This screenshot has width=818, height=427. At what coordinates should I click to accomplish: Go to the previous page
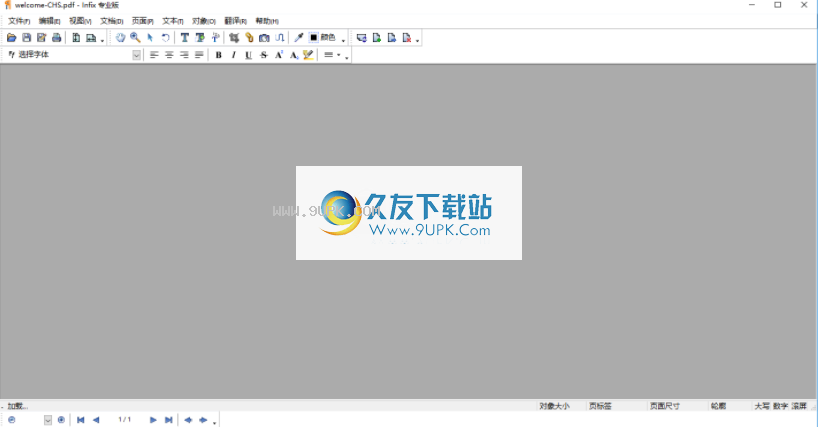[x=96, y=420]
